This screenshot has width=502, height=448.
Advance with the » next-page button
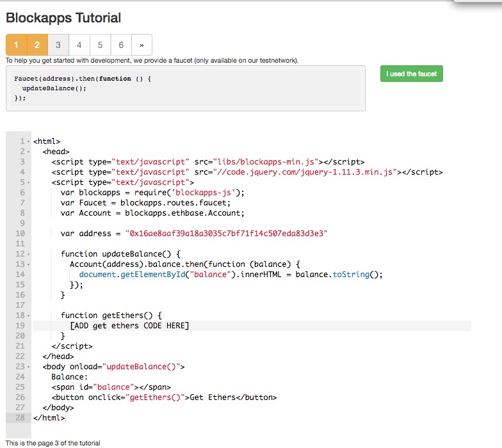[142, 45]
